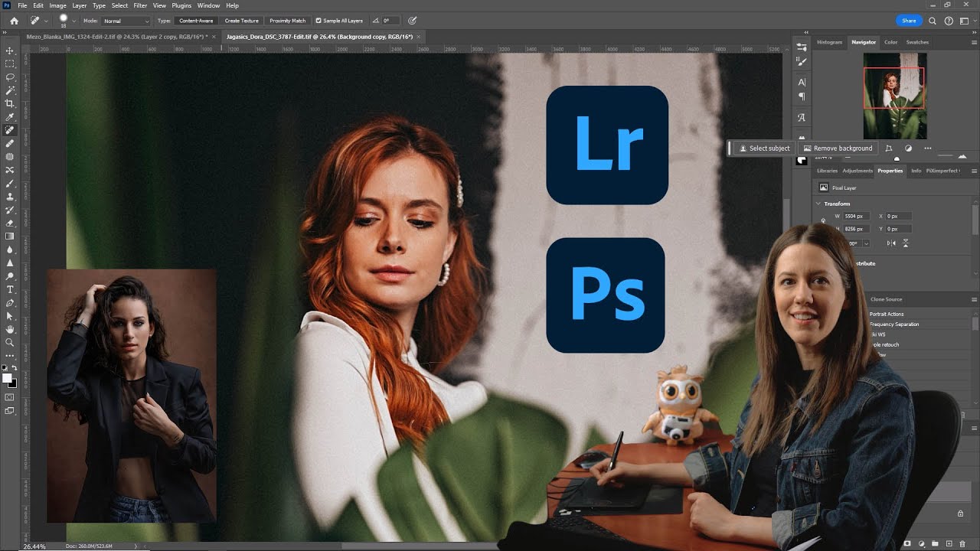
Task: Switch to the Histogram tab
Action: pyautogui.click(x=829, y=42)
